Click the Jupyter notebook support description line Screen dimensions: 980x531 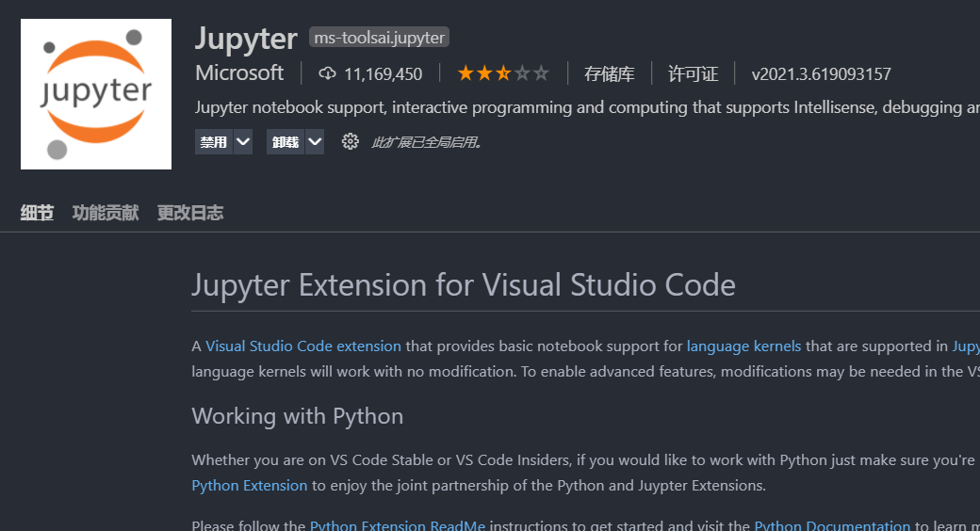[x=587, y=107]
